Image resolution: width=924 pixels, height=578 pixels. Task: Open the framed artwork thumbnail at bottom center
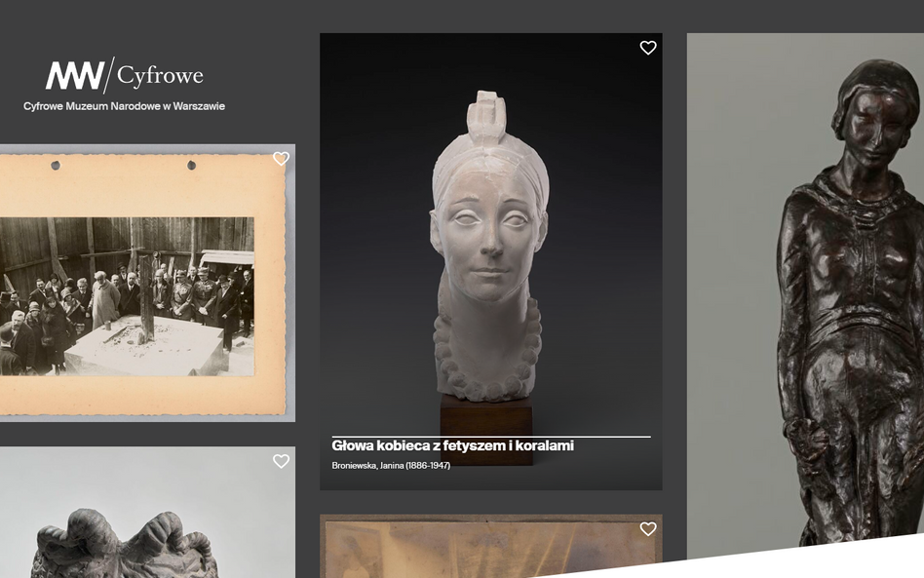tap(487, 551)
